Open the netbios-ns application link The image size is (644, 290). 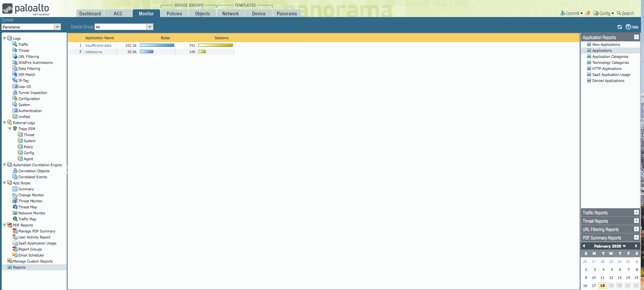click(94, 52)
